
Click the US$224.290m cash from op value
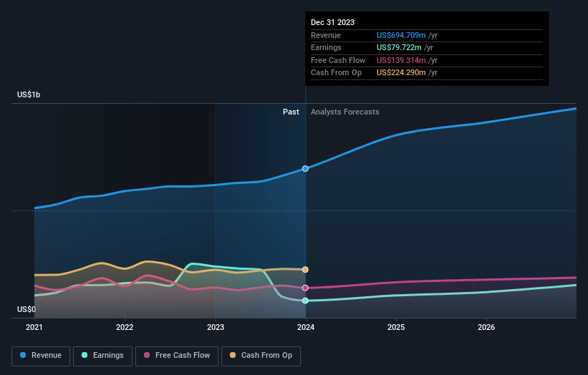401,73
